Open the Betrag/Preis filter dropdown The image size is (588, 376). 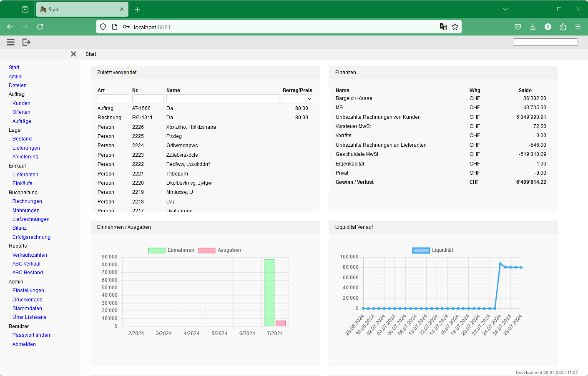297,99
